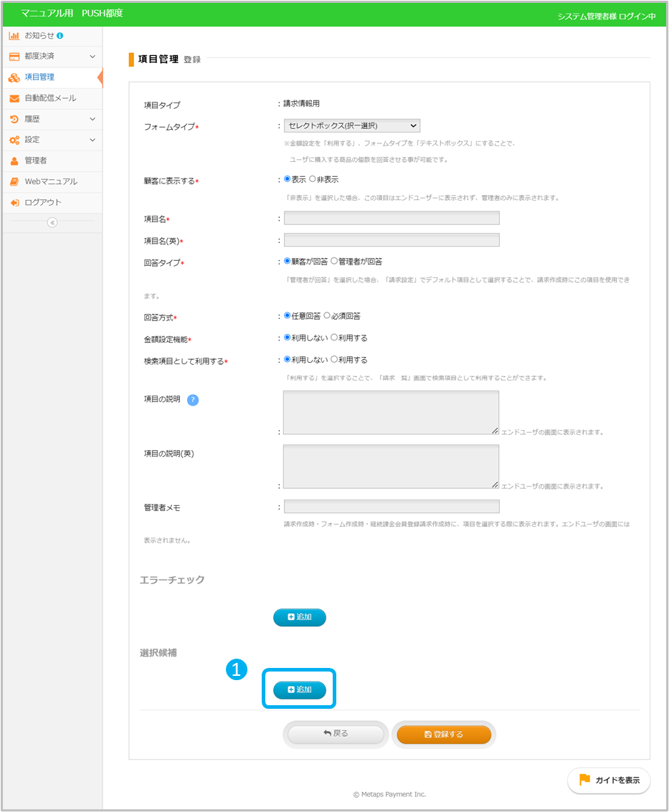Click the blue info badge beside お知らせ
669x812 pixels.
60,35
